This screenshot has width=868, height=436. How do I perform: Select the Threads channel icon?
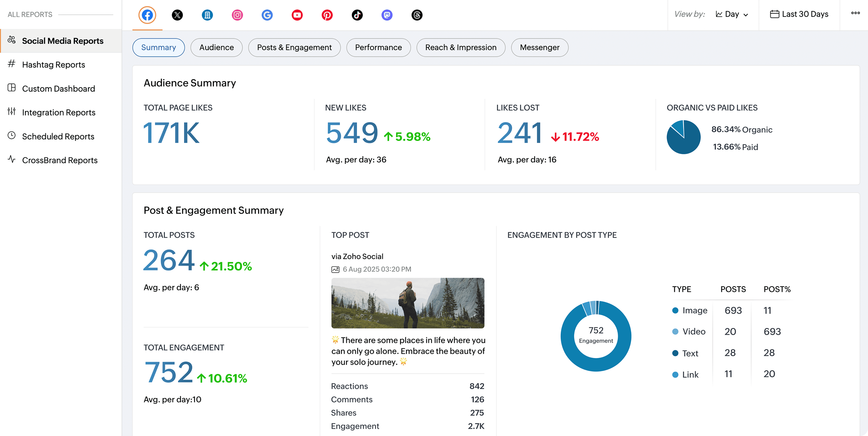417,15
